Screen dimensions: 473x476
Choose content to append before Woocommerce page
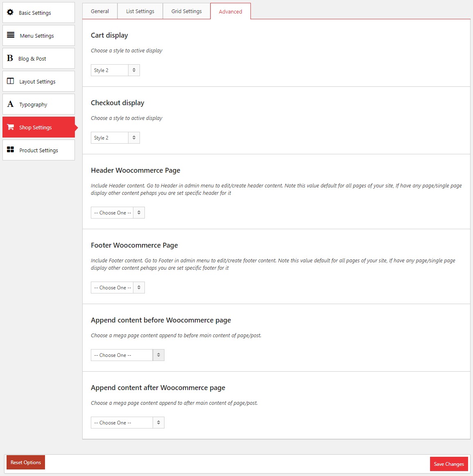tap(127, 355)
